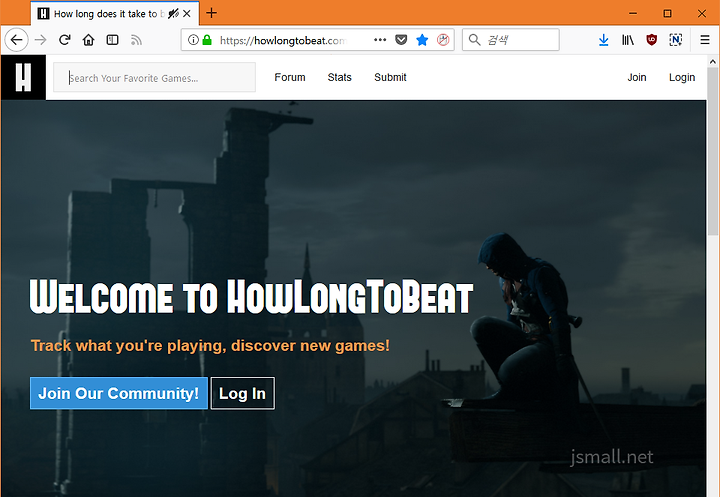Go to browser Home icon

pos(89,40)
